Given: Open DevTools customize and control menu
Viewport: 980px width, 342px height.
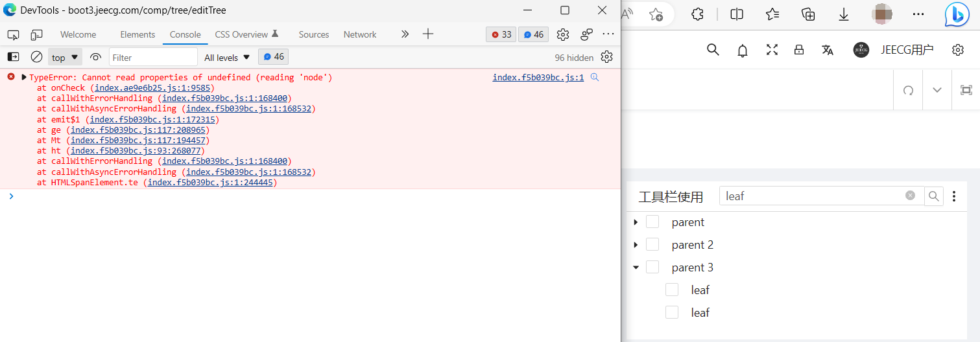Looking at the screenshot, I should [x=608, y=34].
